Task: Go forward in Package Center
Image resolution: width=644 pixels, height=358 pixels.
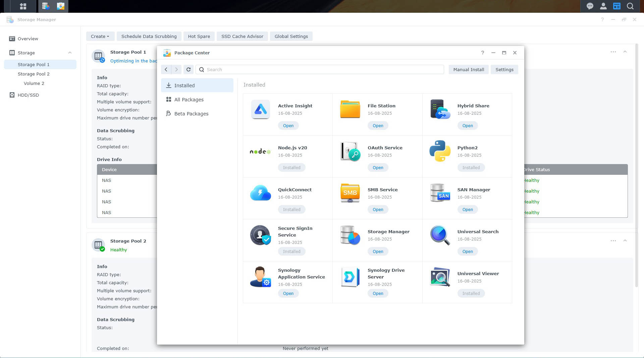Action: click(176, 69)
